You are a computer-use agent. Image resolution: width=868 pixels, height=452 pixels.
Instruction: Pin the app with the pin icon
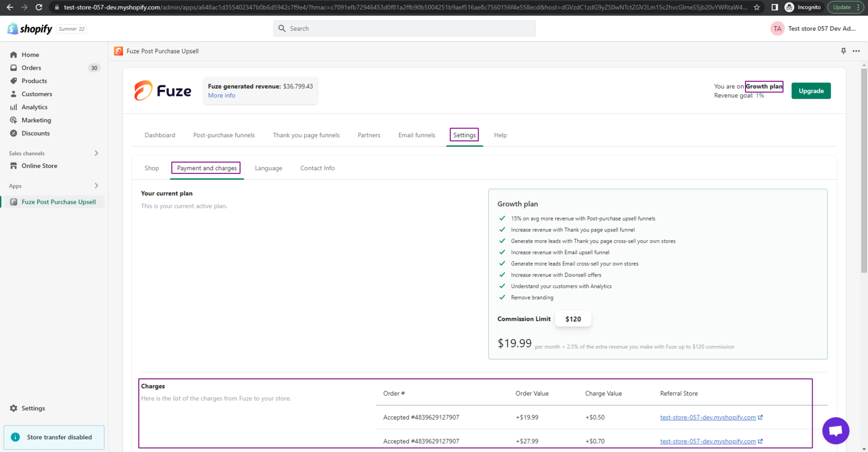[x=843, y=51]
